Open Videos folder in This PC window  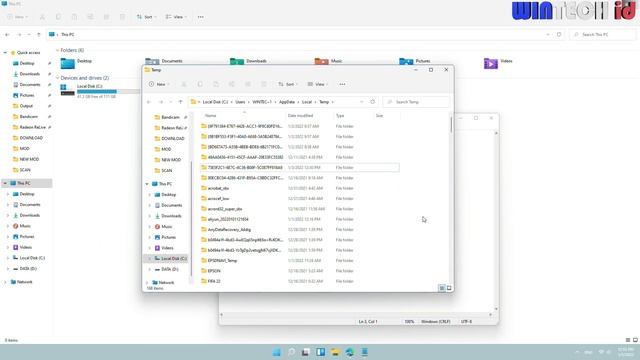click(x=498, y=63)
